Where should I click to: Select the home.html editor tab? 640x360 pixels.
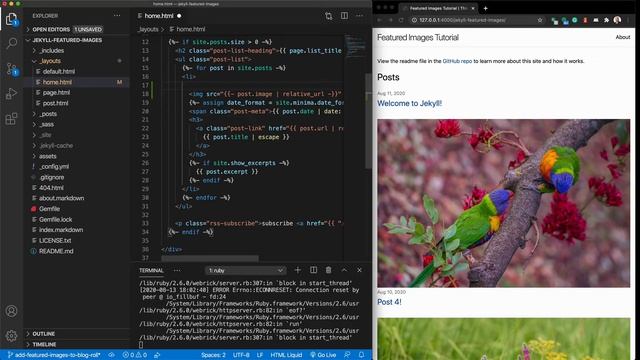(159, 16)
